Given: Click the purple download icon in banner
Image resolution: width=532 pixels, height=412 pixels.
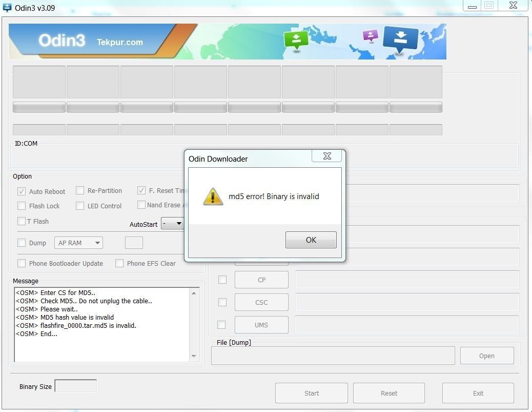Looking at the screenshot, I should (x=371, y=35).
